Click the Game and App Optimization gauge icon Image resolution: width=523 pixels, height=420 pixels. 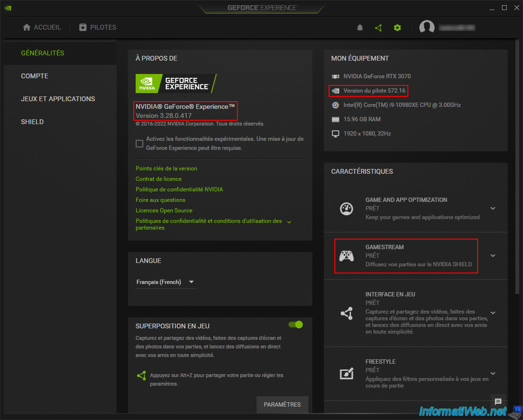click(346, 209)
